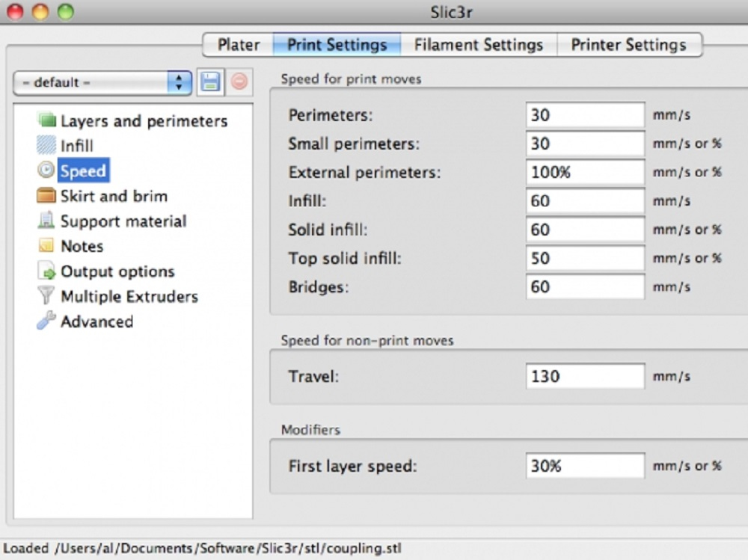This screenshot has width=748, height=560.
Task: Click the 'Bridges:' label
Action: coord(319,287)
